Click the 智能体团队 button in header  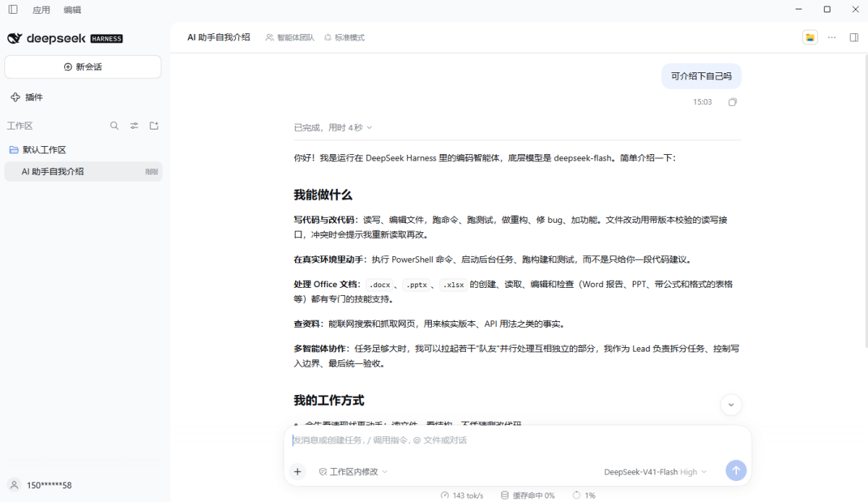pyautogui.click(x=290, y=38)
